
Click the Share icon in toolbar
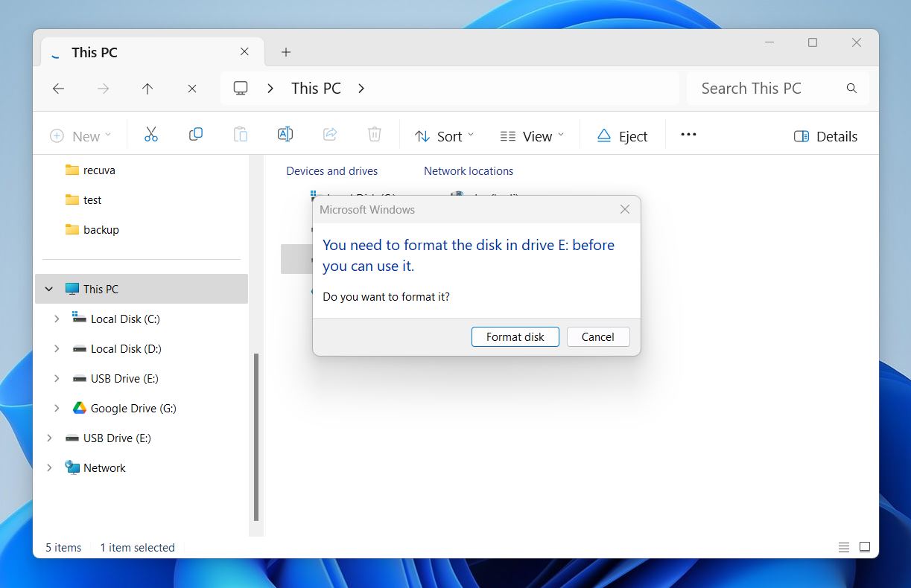pos(330,135)
